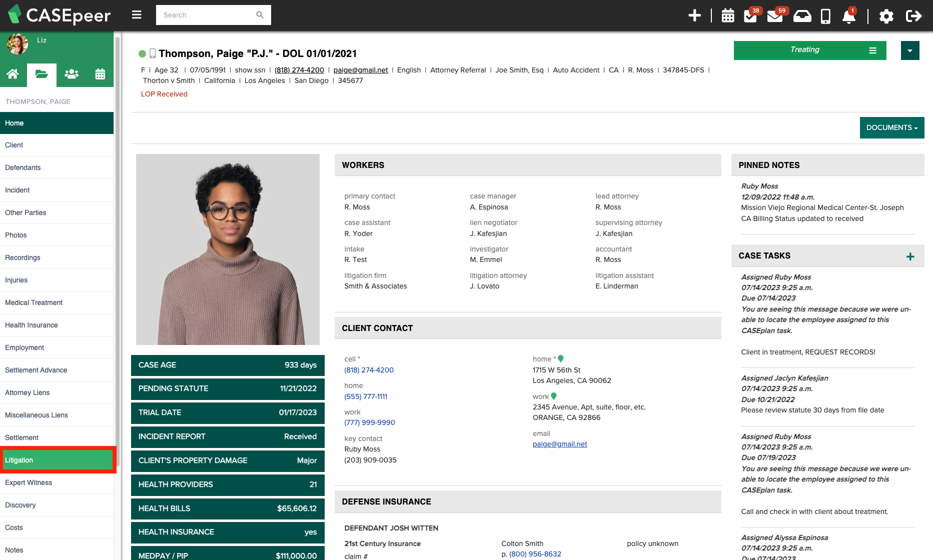Screen dimensions: 933x560
Task: Click the home address map pin icon
Action: [561, 358]
